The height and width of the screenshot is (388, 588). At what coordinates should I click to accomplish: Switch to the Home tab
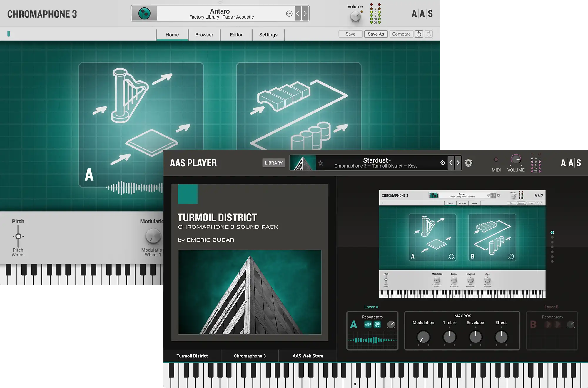[172, 35]
